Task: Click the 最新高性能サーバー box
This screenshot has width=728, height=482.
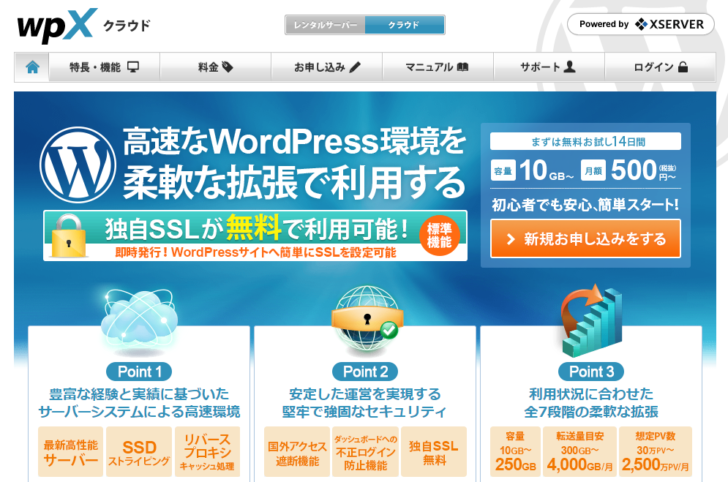Action: pyautogui.click(x=71, y=452)
